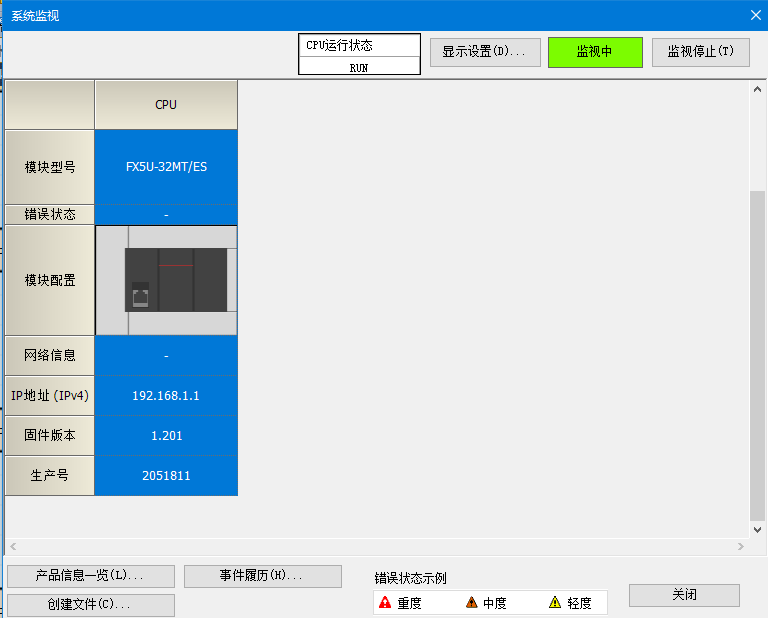This screenshot has height=618, width=768.
Task: Click the red 重度 error icon
Action: click(x=385, y=602)
